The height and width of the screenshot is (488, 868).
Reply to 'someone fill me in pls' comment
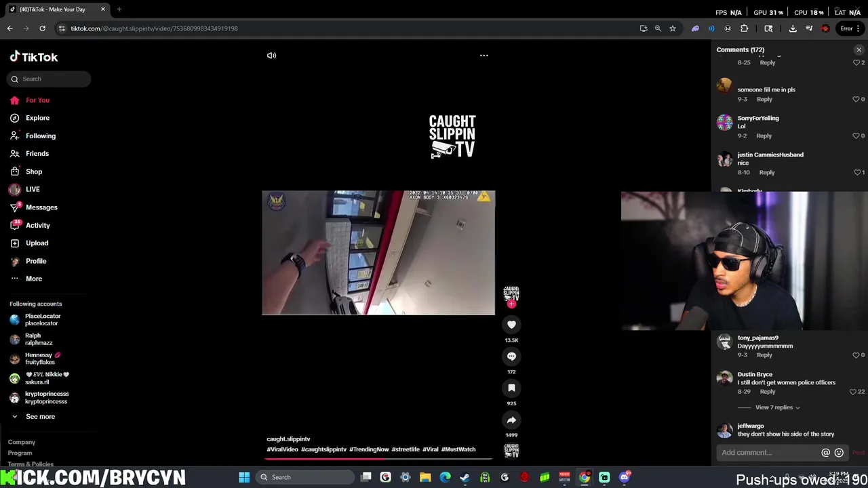tap(764, 99)
